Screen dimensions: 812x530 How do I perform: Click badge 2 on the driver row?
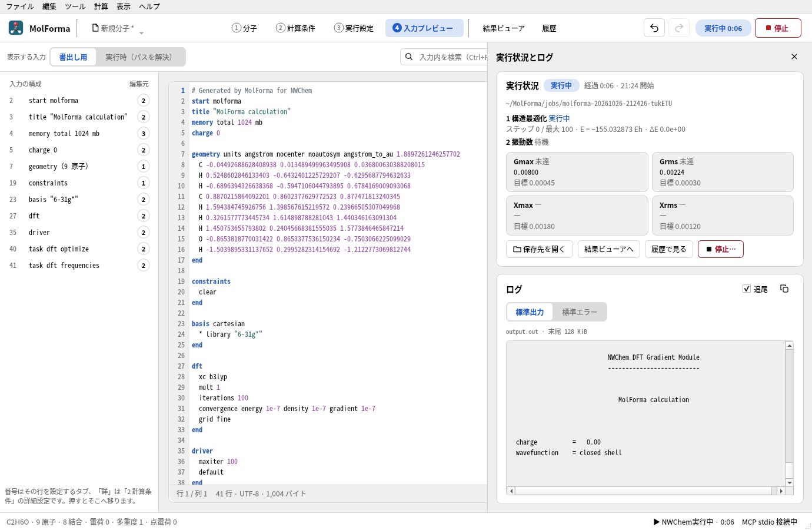click(x=143, y=233)
